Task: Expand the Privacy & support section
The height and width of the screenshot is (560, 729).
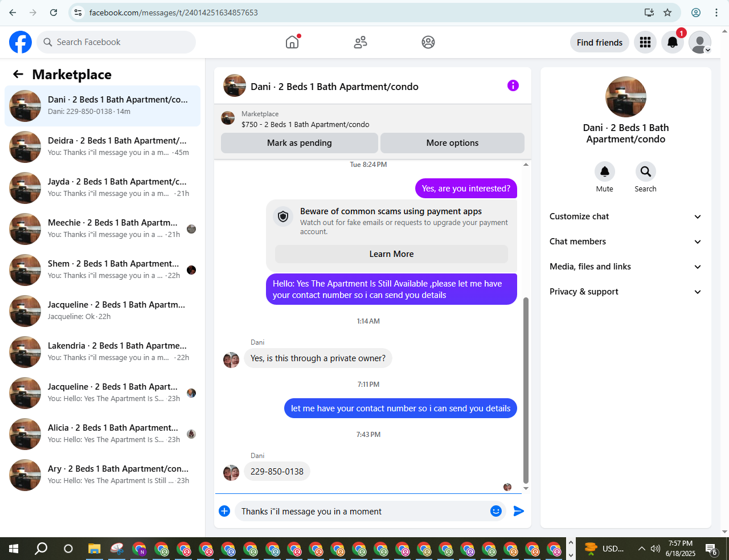Action: (x=625, y=292)
